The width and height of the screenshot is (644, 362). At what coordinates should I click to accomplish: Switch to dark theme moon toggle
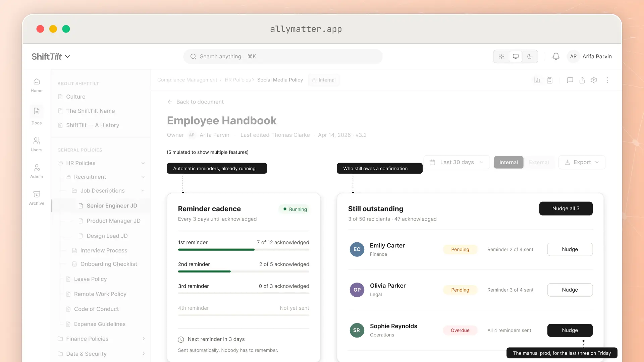530,56
